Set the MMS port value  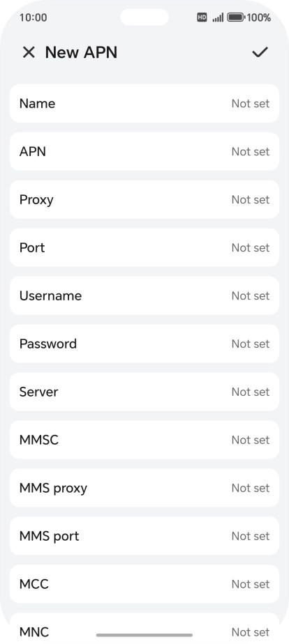click(144, 536)
